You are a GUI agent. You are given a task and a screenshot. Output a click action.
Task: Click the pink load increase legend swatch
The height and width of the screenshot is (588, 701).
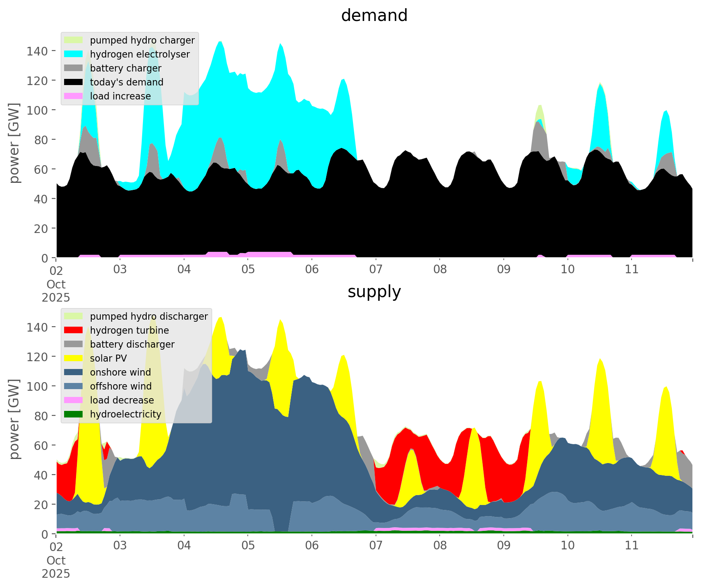coord(74,96)
